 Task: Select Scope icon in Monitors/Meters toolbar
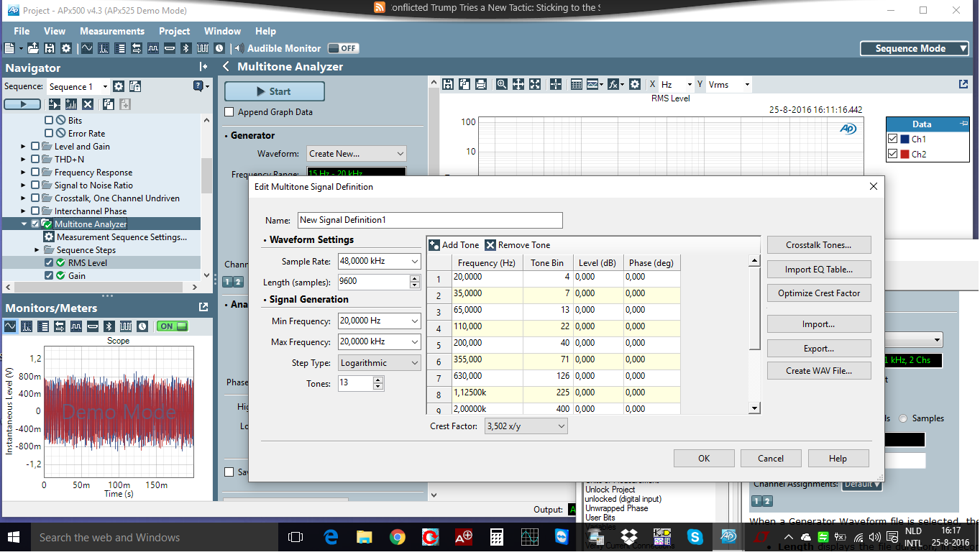tap(11, 326)
